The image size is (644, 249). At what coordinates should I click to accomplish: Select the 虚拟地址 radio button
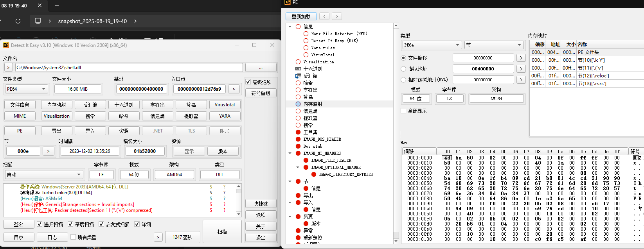point(403,69)
